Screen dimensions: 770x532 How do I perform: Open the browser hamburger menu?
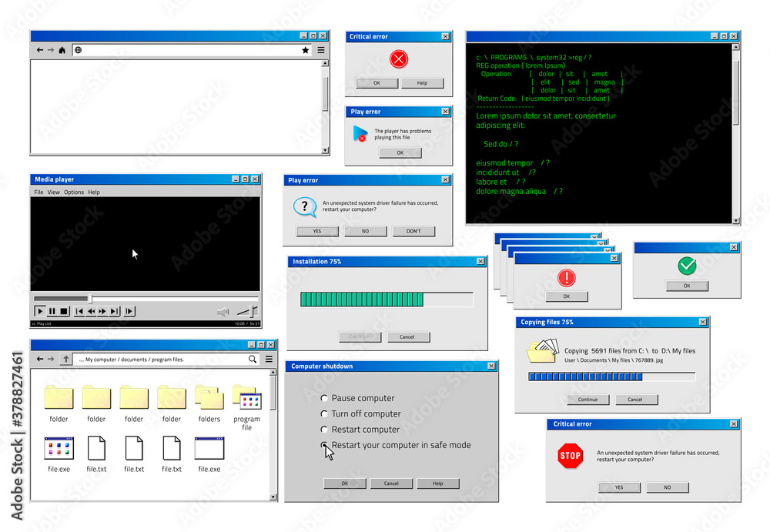321,50
